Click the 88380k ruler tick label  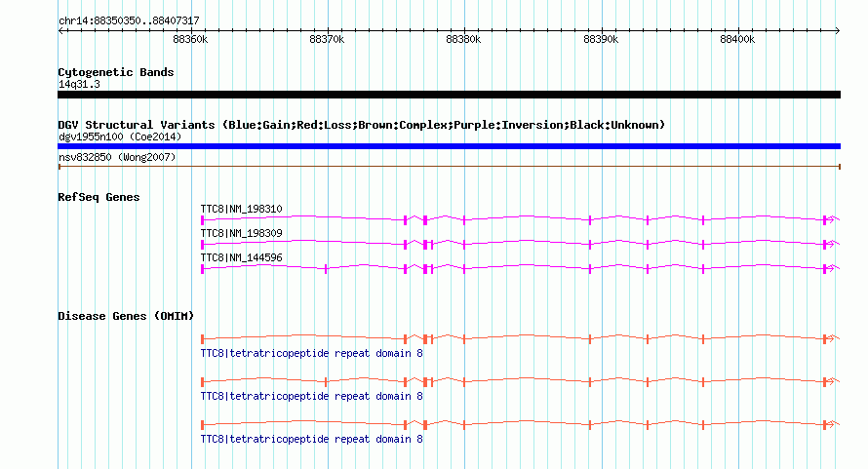pyautogui.click(x=463, y=39)
